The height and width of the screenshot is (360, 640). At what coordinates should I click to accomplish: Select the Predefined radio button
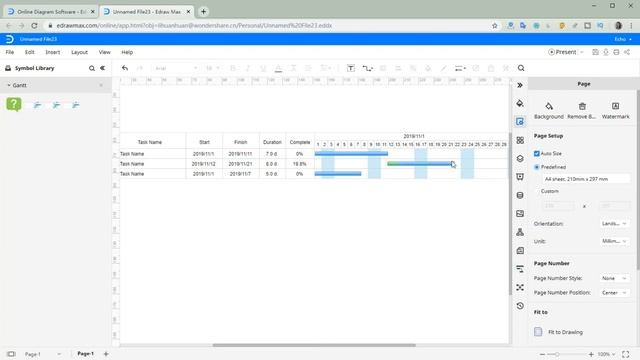537,167
